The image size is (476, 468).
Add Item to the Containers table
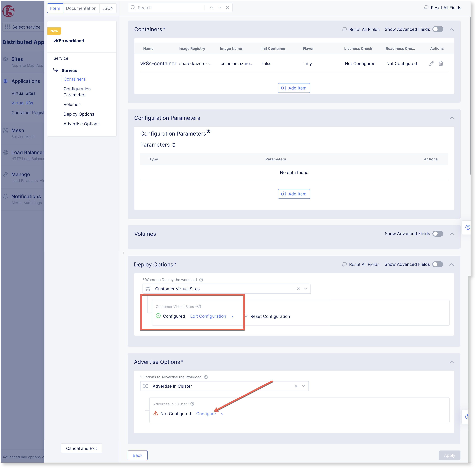(294, 88)
